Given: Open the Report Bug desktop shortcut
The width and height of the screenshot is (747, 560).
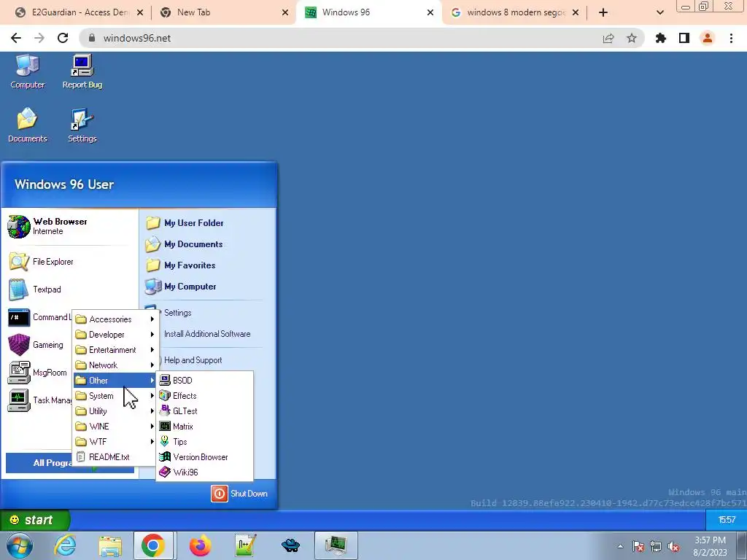Looking at the screenshot, I should [x=82, y=72].
